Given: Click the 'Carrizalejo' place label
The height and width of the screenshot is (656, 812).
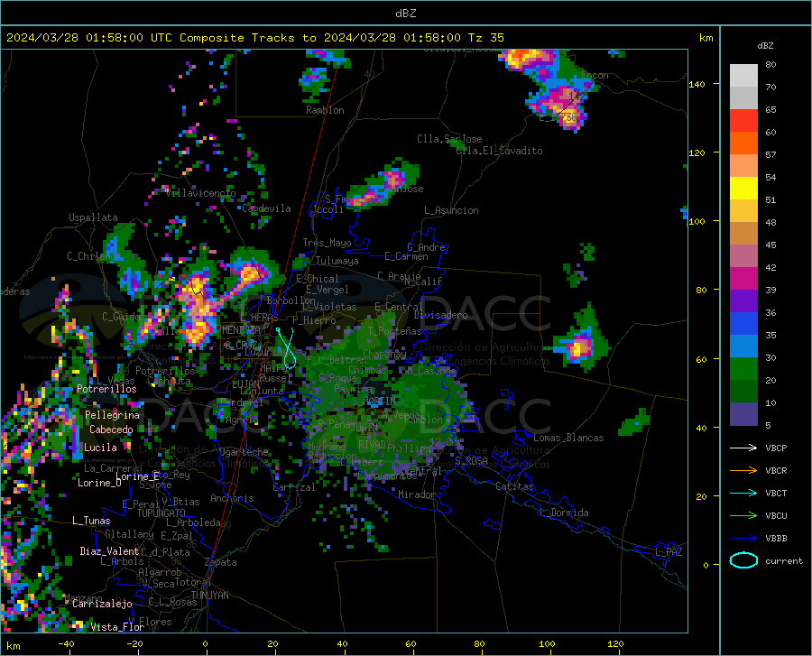Looking at the screenshot, I should coord(102,604).
